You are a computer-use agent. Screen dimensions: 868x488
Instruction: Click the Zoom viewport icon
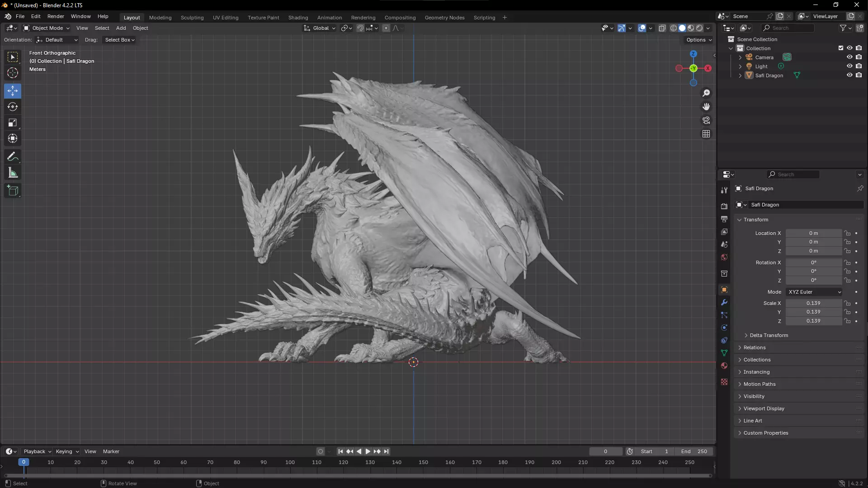pos(706,93)
